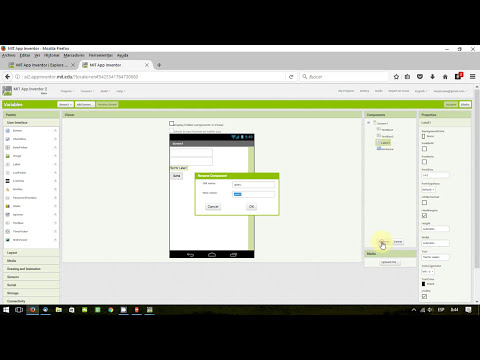Click the New name input field
The image size is (480, 360).
(254, 194)
